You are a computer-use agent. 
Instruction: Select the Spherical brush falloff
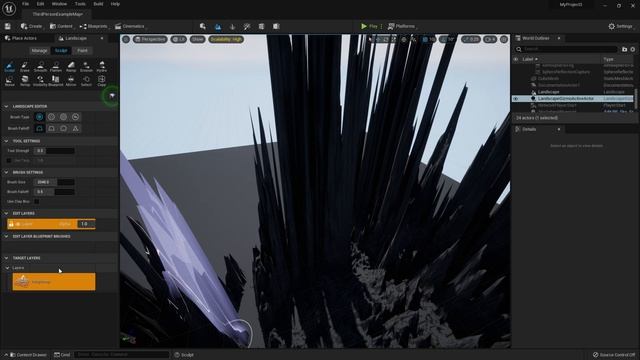[x=63, y=128]
